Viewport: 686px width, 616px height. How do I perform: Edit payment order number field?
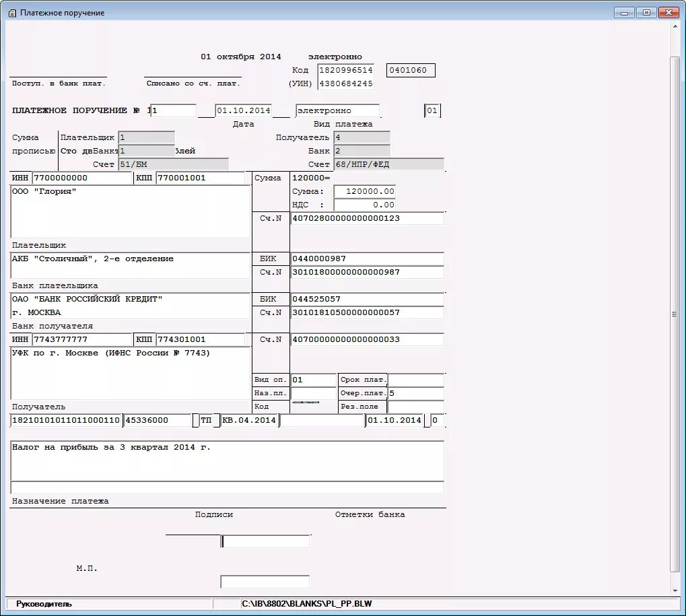coord(174,110)
